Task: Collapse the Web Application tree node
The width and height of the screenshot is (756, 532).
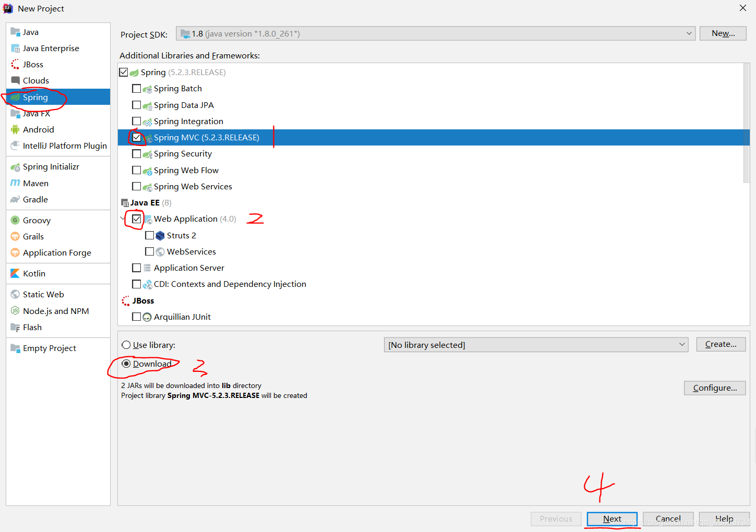Action: click(123, 219)
